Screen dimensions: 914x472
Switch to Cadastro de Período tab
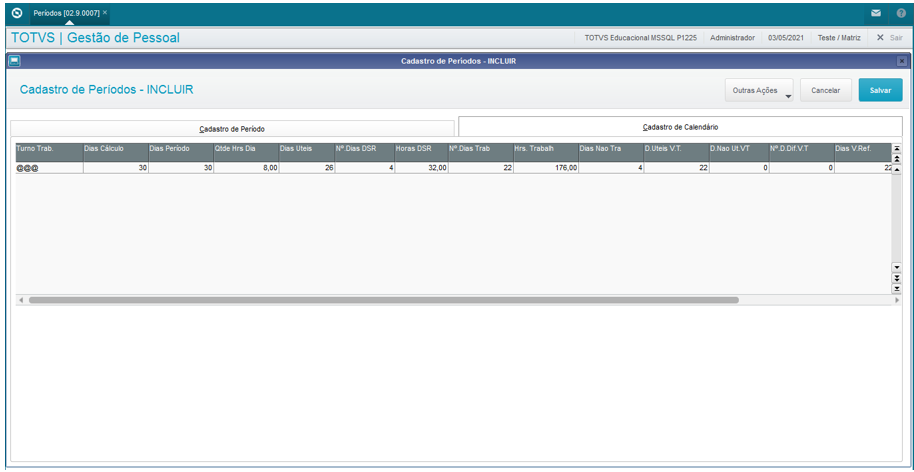[x=233, y=129]
